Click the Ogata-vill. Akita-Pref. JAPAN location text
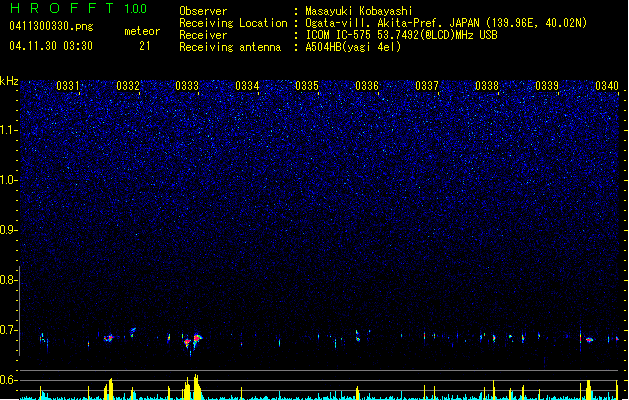 (446, 23)
